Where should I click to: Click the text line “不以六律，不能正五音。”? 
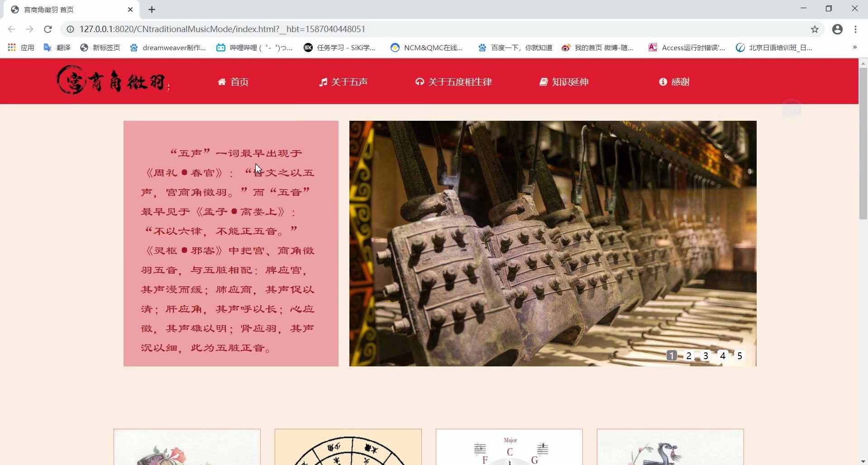221,231
